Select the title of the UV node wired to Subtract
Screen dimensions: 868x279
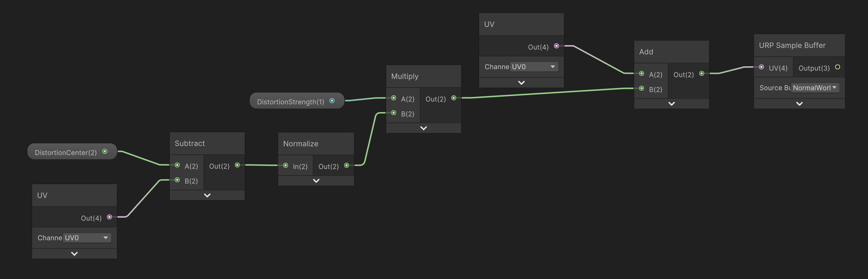(x=42, y=196)
